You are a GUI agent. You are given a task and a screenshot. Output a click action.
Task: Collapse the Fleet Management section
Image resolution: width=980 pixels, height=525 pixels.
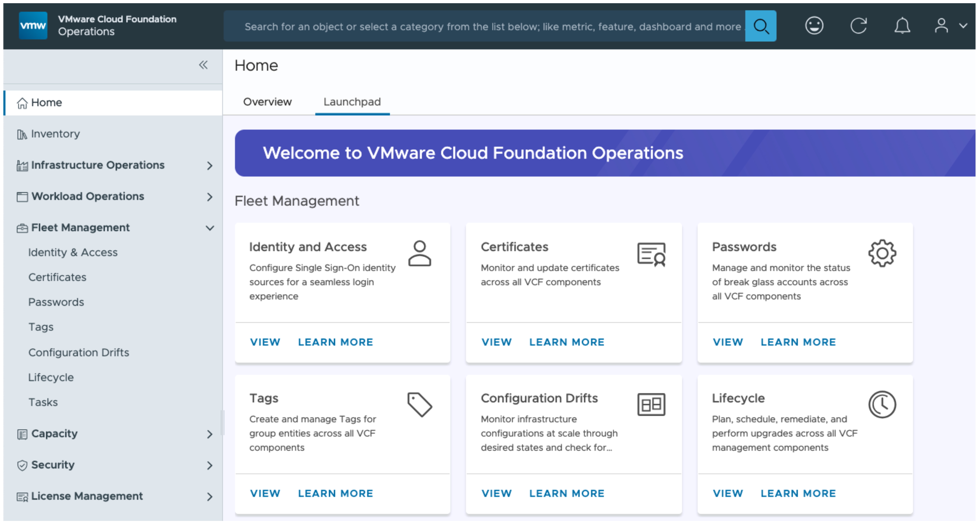click(209, 228)
